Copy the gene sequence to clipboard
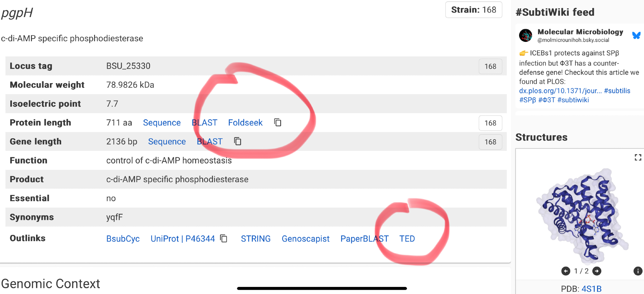The image size is (644, 294). (238, 141)
